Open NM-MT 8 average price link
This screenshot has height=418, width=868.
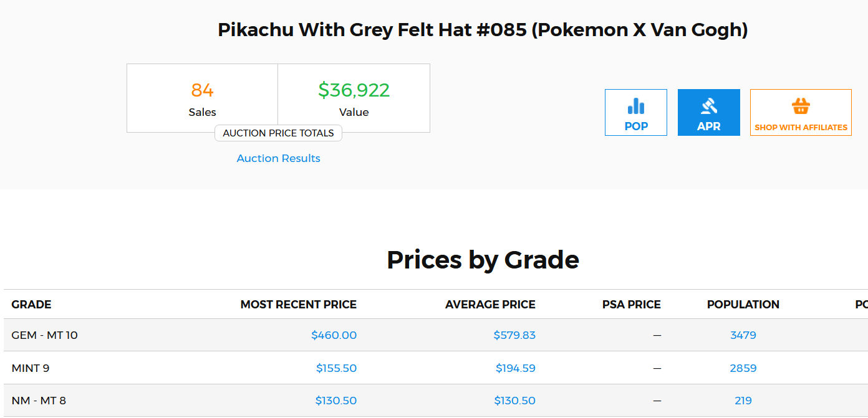515,401
